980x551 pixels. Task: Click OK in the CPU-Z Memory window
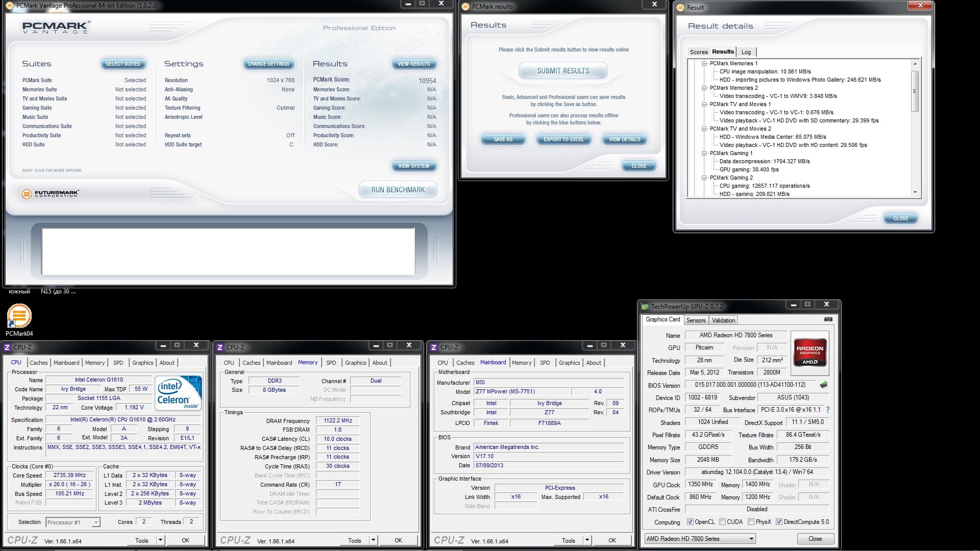(x=398, y=540)
